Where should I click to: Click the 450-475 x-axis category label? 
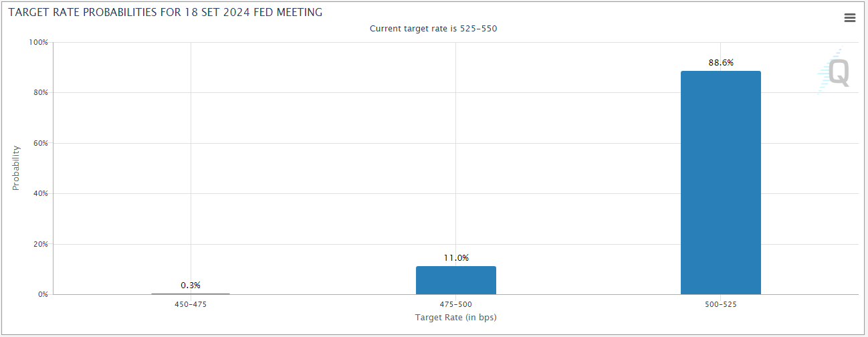coord(191,304)
